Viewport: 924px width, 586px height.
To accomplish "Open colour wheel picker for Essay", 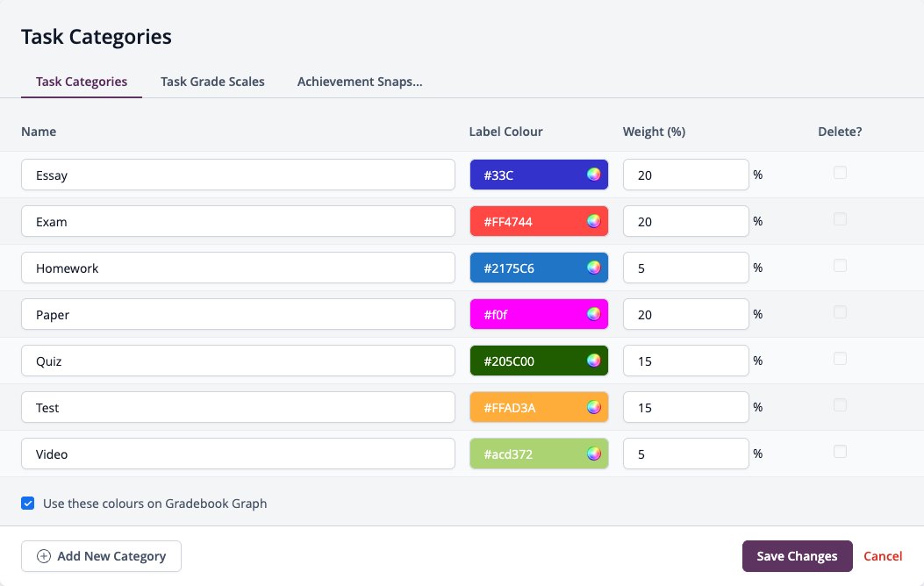I will click(593, 175).
